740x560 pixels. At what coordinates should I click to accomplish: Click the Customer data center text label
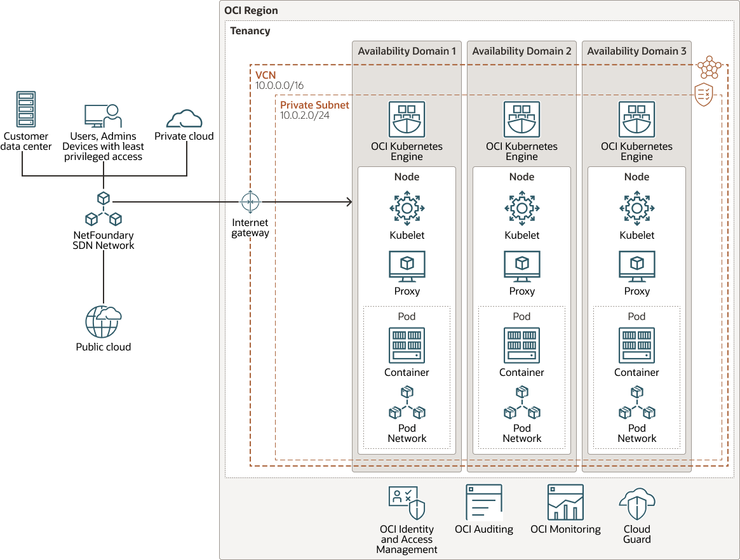26,141
